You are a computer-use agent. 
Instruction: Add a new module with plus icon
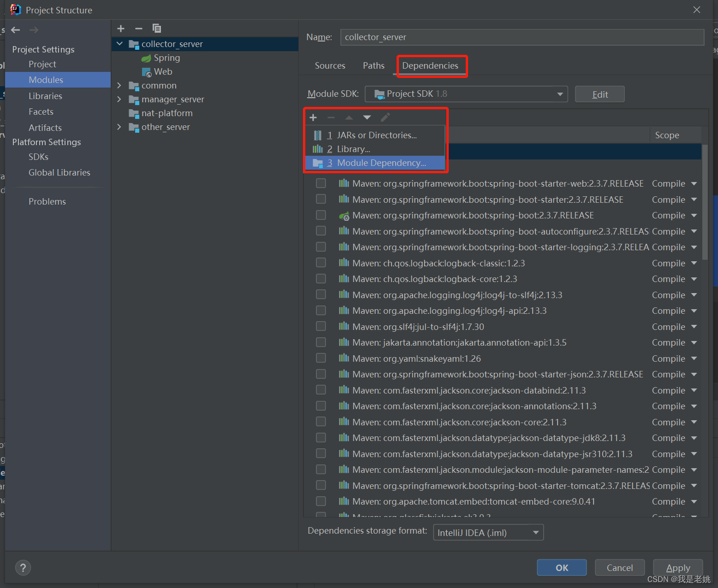point(121,29)
